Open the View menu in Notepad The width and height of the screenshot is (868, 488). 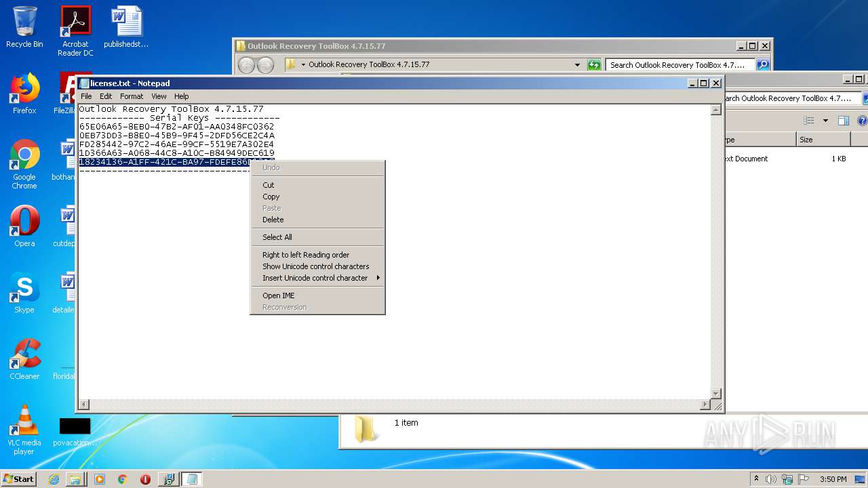pos(159,96)
